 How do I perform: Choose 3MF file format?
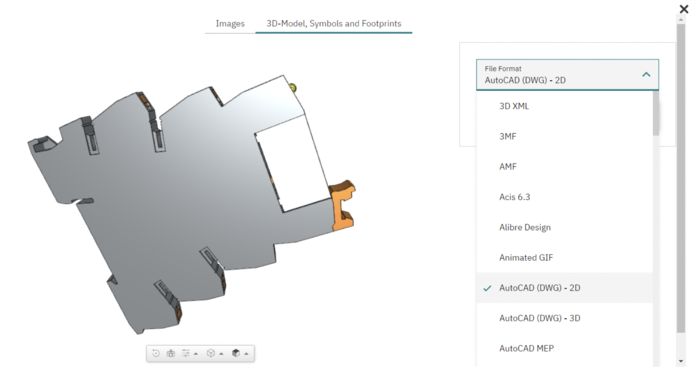click(565, 137)
